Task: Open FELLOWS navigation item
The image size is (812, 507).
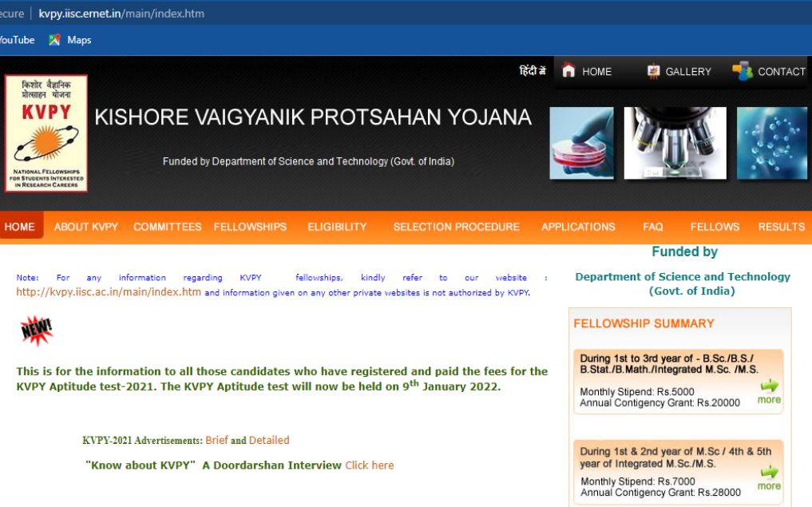Action: point(715,227)
